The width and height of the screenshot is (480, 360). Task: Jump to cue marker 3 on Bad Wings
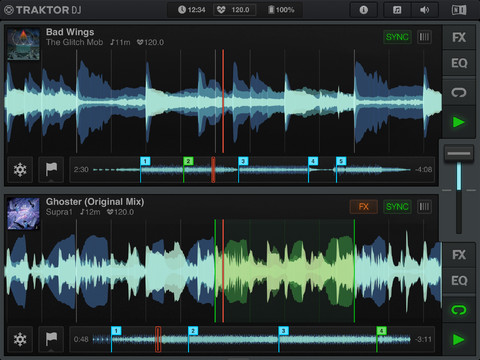pyautogui.click(x=243, y=161)
